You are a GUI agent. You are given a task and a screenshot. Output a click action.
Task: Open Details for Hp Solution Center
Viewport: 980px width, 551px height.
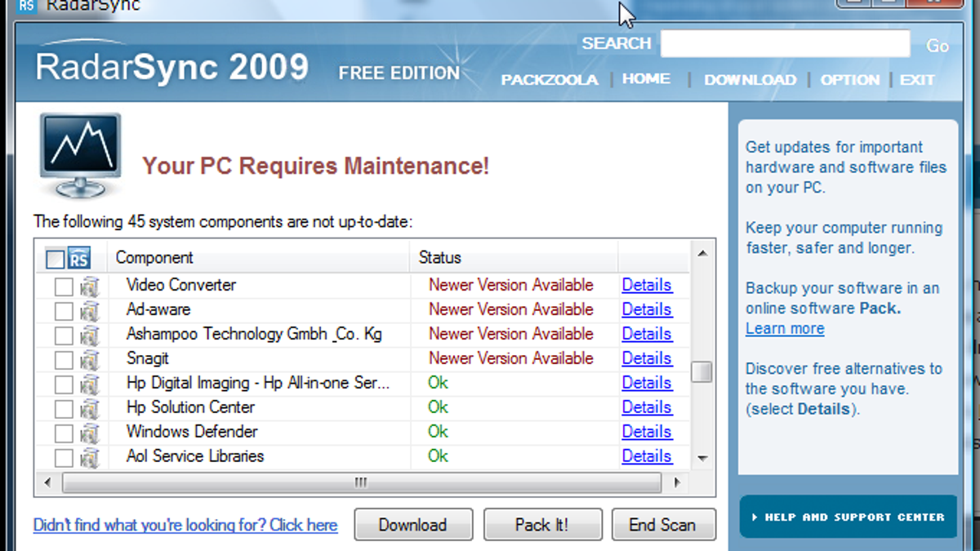point(647,407)
